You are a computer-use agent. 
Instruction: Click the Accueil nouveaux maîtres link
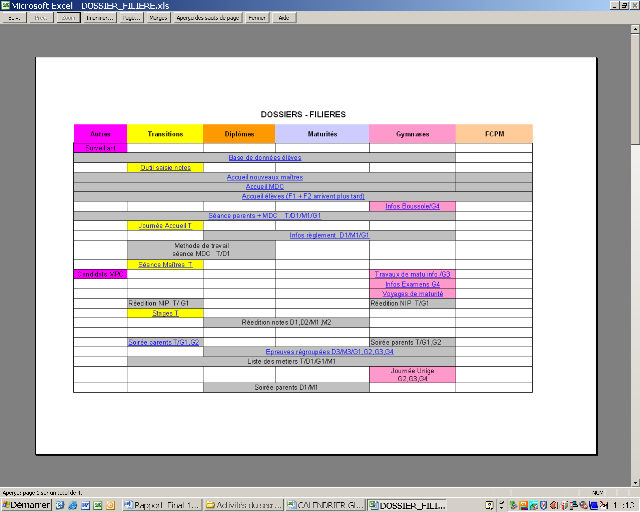tap(265, 177)
